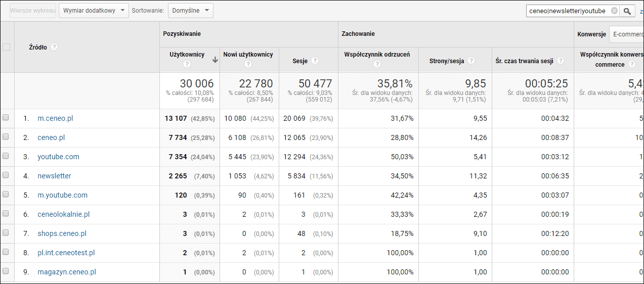Open the magazyn.ceneo.pl source link
Screen dimensions: 644x284
pos(66,272)
